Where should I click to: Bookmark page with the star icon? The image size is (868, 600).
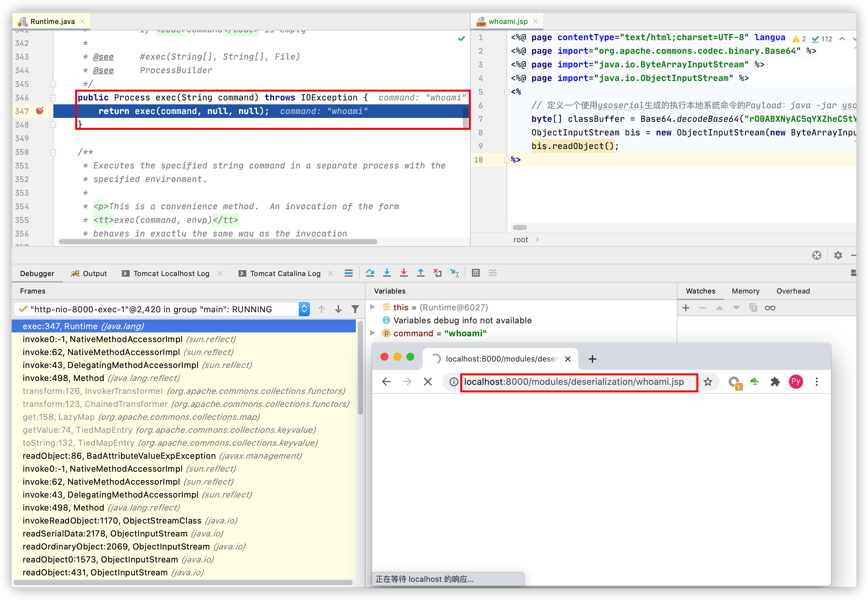click(x=708, y=382)
